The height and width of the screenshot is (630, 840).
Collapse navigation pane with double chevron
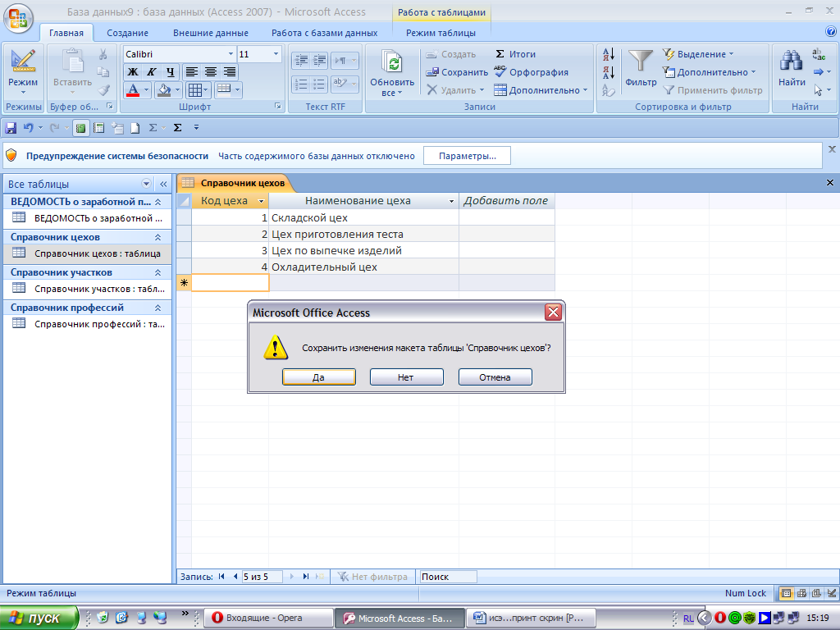(163, 184)
